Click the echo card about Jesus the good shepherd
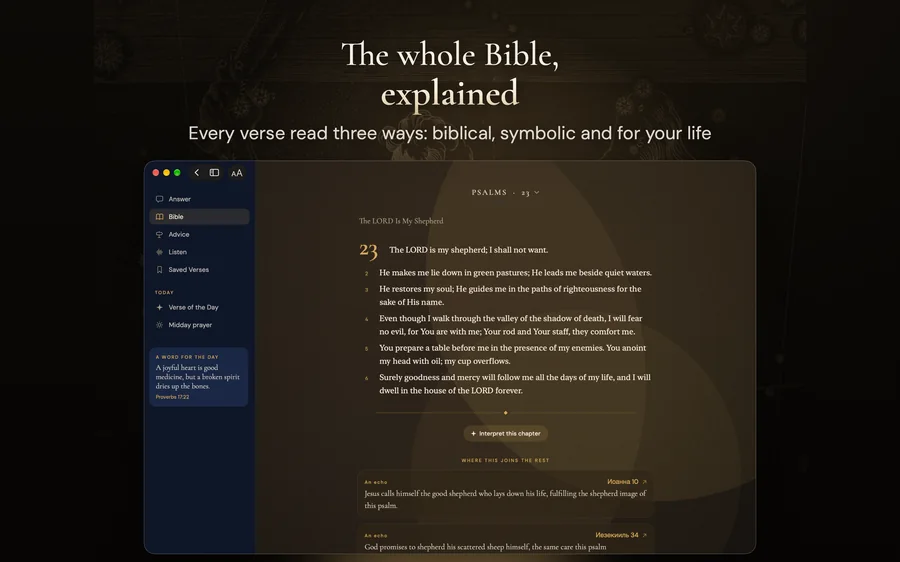 pos(505,495)
